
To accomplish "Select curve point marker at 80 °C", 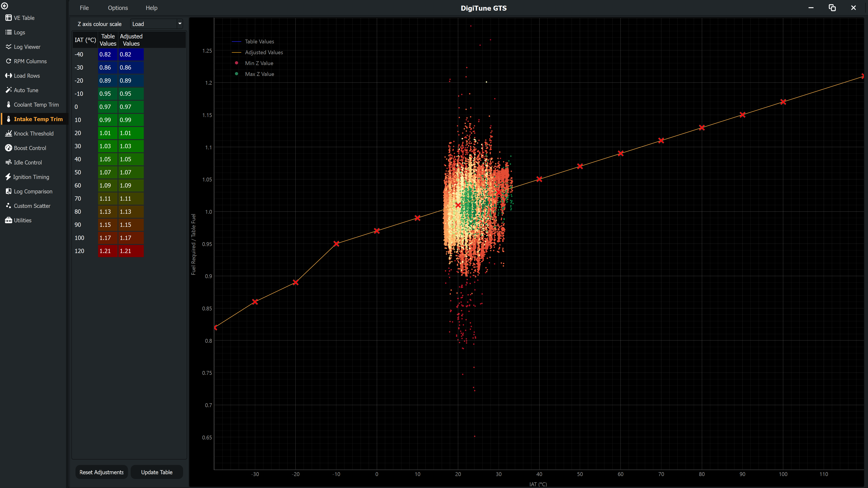I will [702, 128].
